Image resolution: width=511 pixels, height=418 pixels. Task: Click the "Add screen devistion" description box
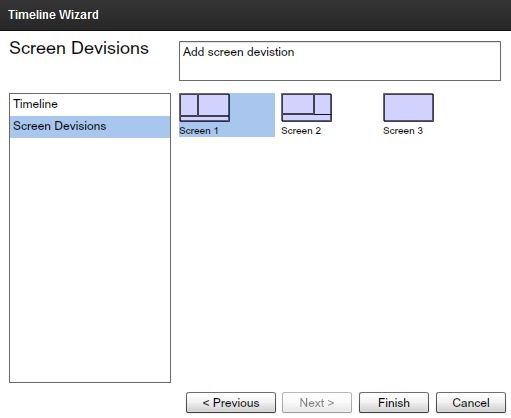coord(340,61)
